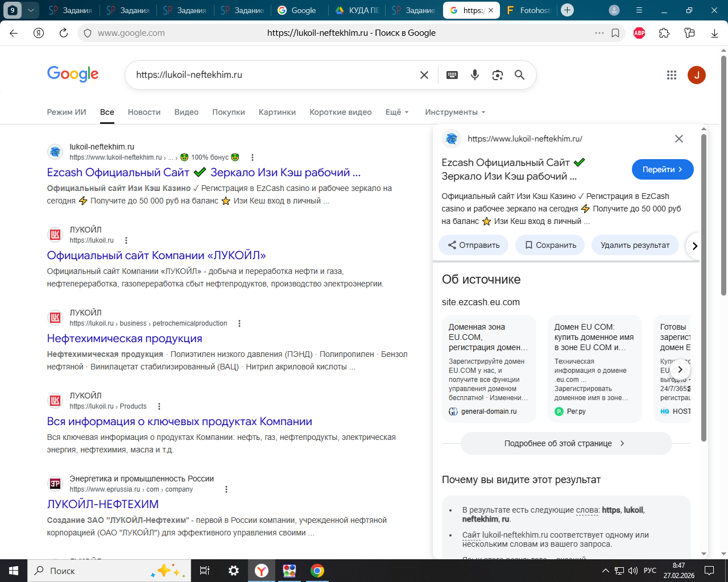The width and height of the screenshot is (728, 582).
Task: Open Вся информация о ключевых продуктах link
Action: tap(180, 421)
